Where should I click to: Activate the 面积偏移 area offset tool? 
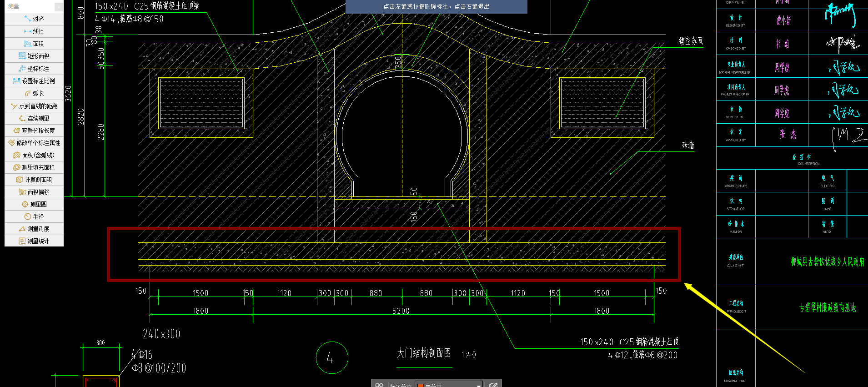coord(34,192)
